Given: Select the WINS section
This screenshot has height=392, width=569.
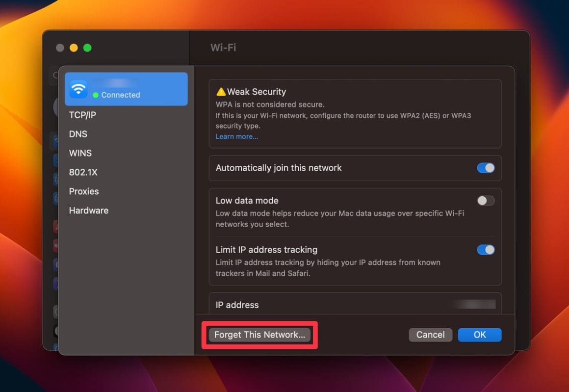Looking at the screenshot, I should (x=80, y=153).
